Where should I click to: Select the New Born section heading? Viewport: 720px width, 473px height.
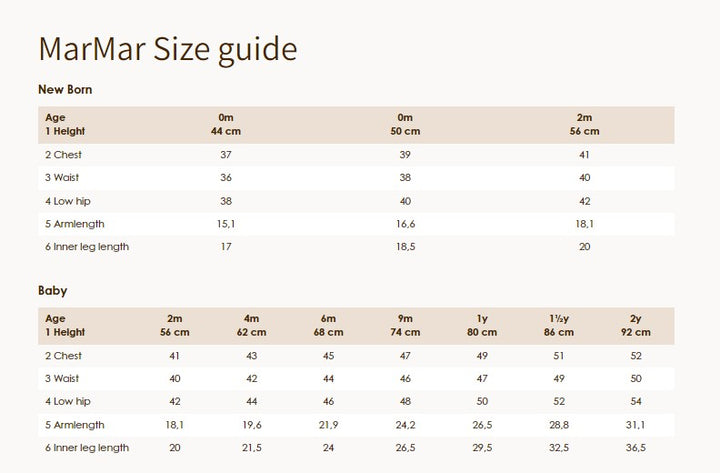pyautogui.click(x=66, y=90)
